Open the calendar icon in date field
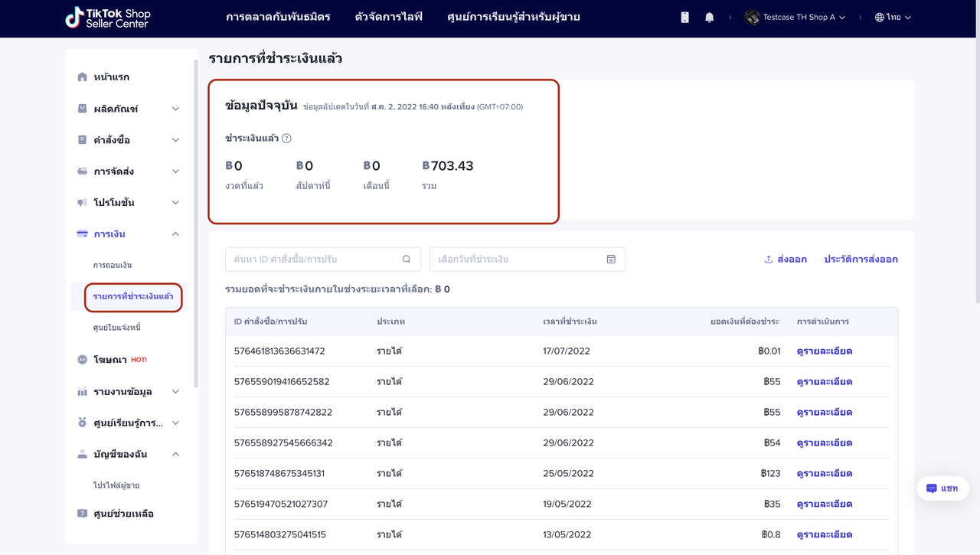980x555 pixels. [611, 260]
